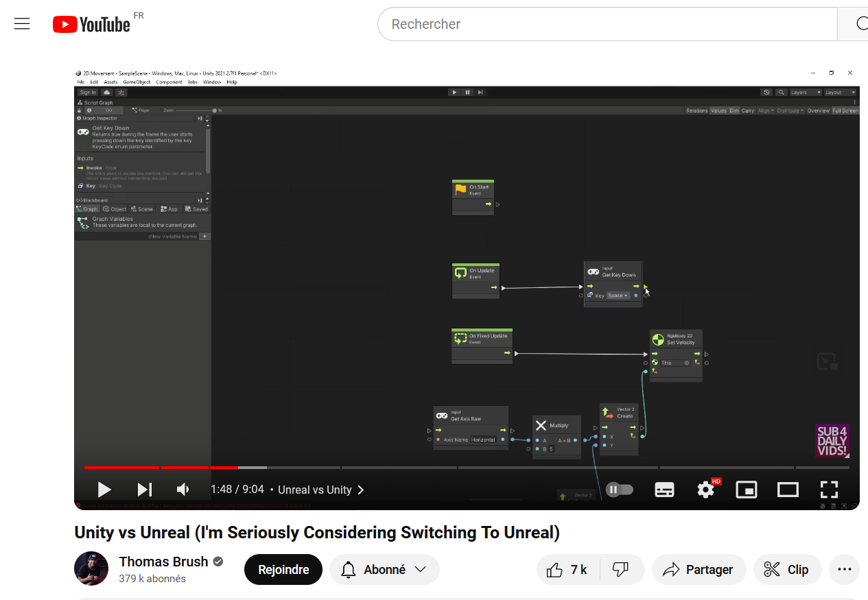Click the Rejoindre membership button
Viewport: 868px width, 600px height.
(x=283, y=570)
